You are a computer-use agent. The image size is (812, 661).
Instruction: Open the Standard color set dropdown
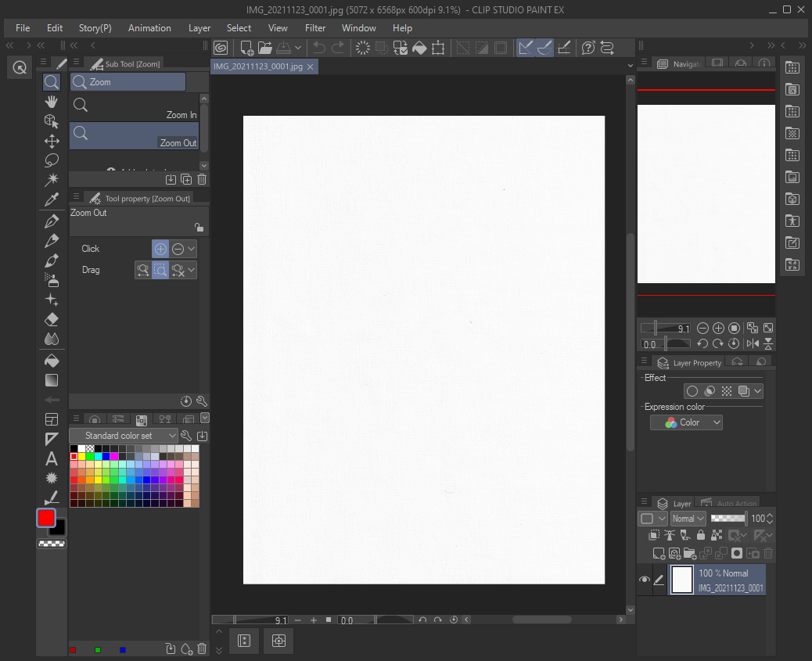124,436
